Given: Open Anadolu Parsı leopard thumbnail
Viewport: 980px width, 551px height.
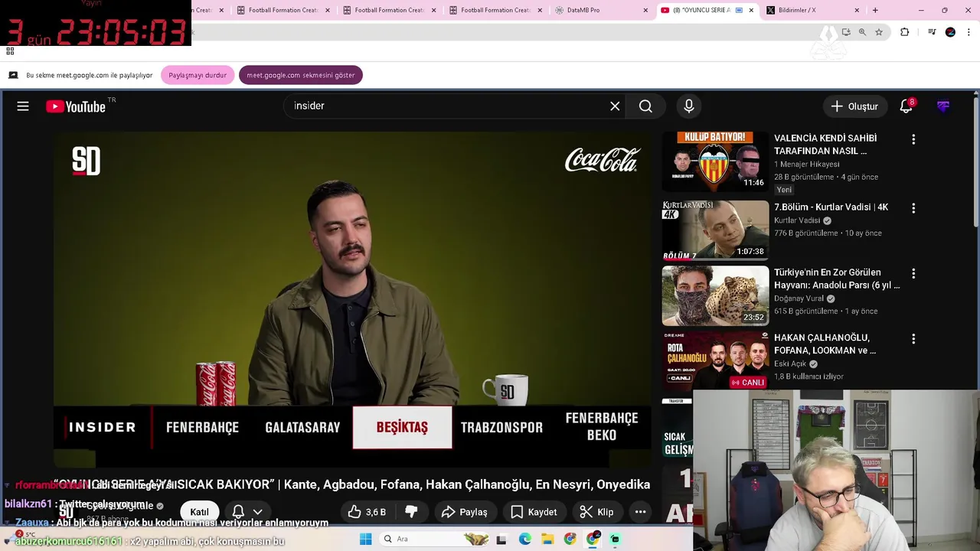Looking at the screenshot, I should 715,295.
